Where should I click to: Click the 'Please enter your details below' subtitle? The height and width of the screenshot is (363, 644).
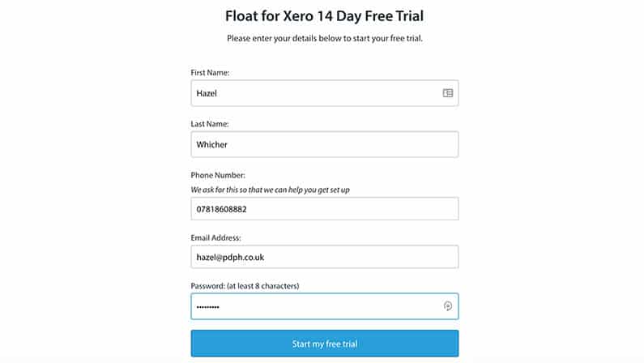click(x=284, y=38)
